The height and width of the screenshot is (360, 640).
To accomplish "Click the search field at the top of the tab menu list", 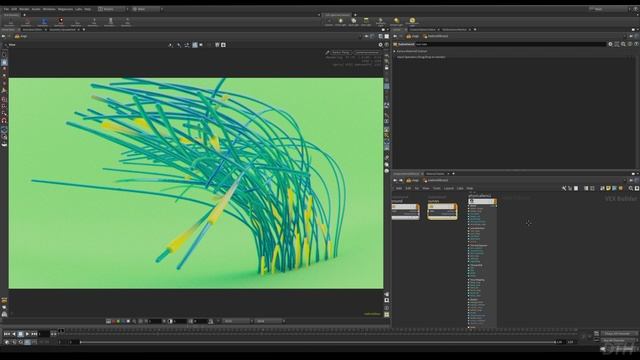I will click(x=482, y=201).
